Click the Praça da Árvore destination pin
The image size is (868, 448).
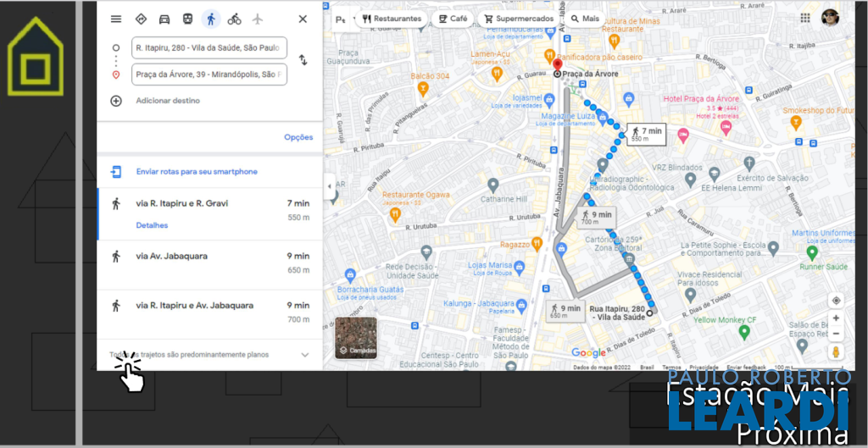tap(558, 66)
